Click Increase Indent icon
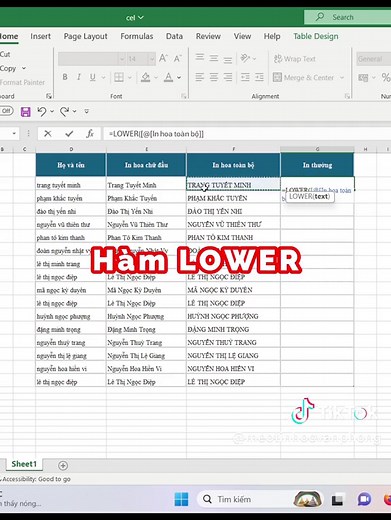The image size is (391, 520). 259,78
